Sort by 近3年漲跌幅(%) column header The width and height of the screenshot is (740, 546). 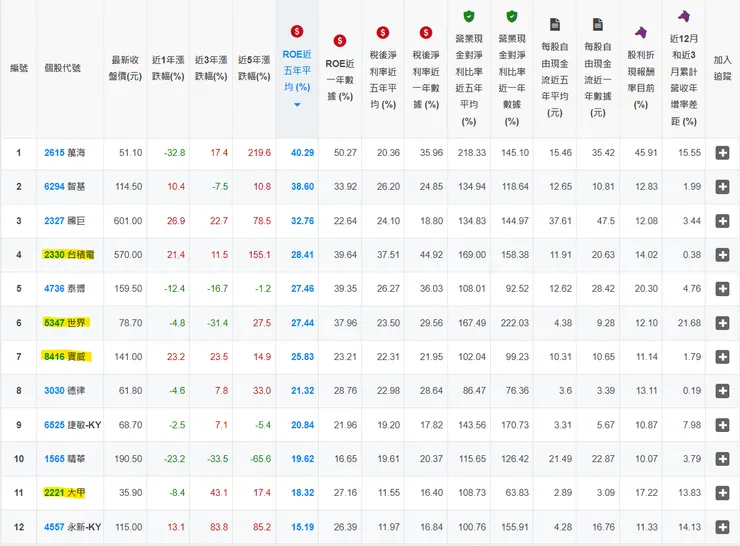[211, 68]
